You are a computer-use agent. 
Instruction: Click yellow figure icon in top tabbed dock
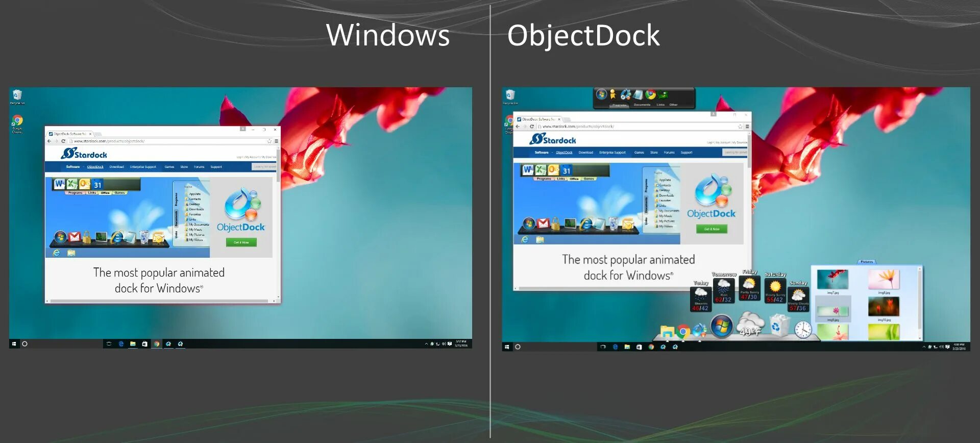(613, 94)
